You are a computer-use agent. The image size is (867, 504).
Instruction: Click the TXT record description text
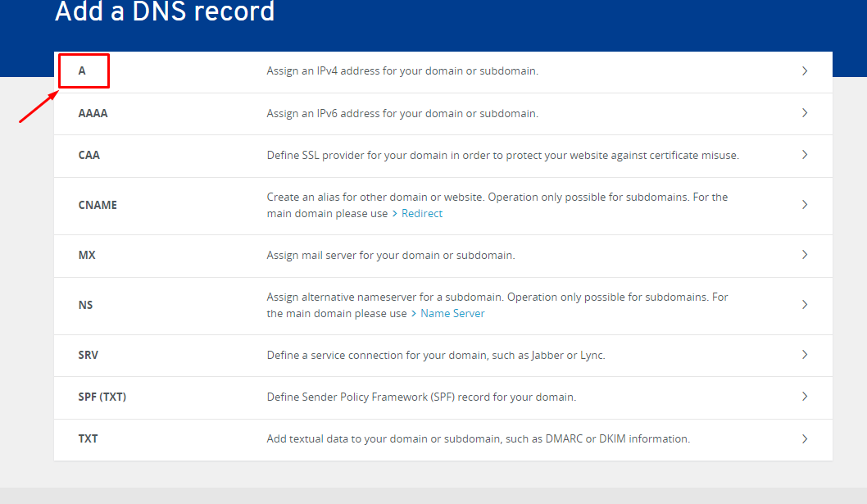(478, 438)
